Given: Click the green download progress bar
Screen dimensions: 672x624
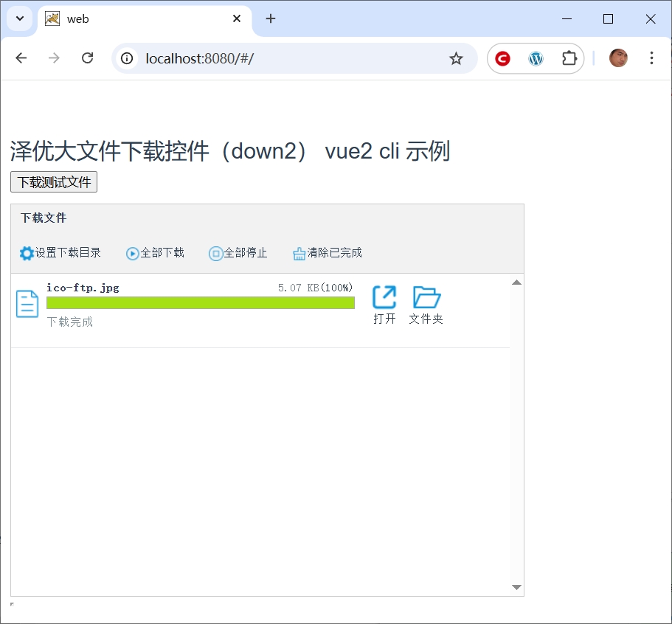Looking at the screenshot, I should pos(200,302).
